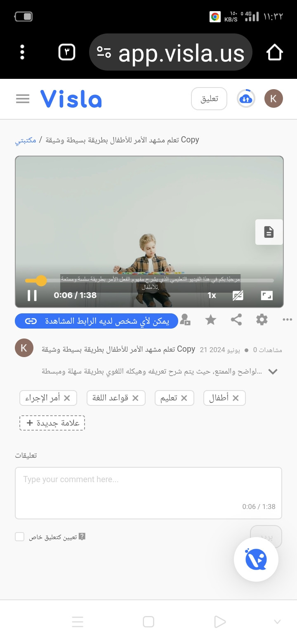Open the link sharing permission pill
This screenshot has width=297, height=644.
97,321
